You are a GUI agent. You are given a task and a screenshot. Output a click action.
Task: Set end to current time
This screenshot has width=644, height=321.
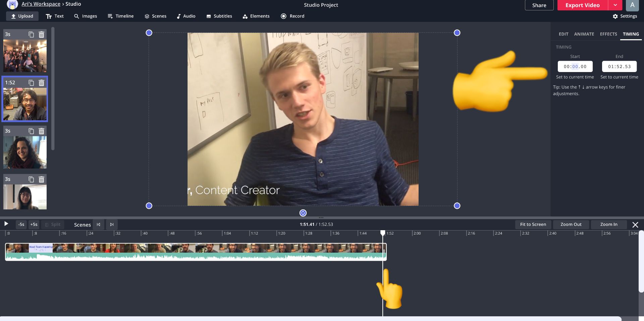[x=619, y=77]
